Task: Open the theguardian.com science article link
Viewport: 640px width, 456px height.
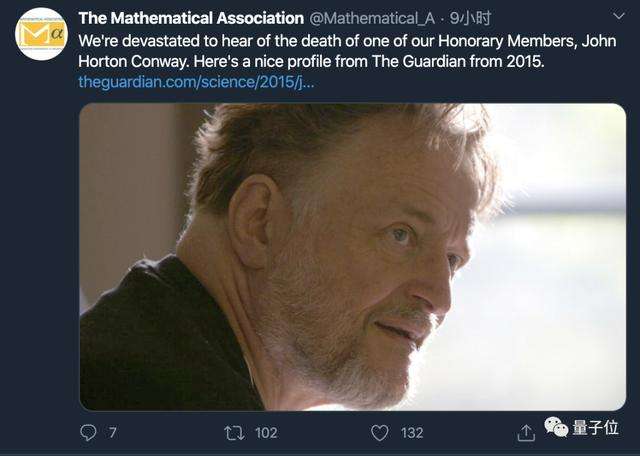Action: point(196,82)
